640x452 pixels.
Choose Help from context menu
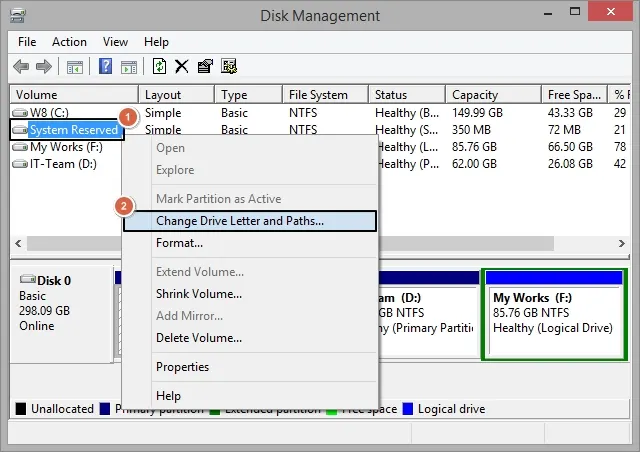250,396
